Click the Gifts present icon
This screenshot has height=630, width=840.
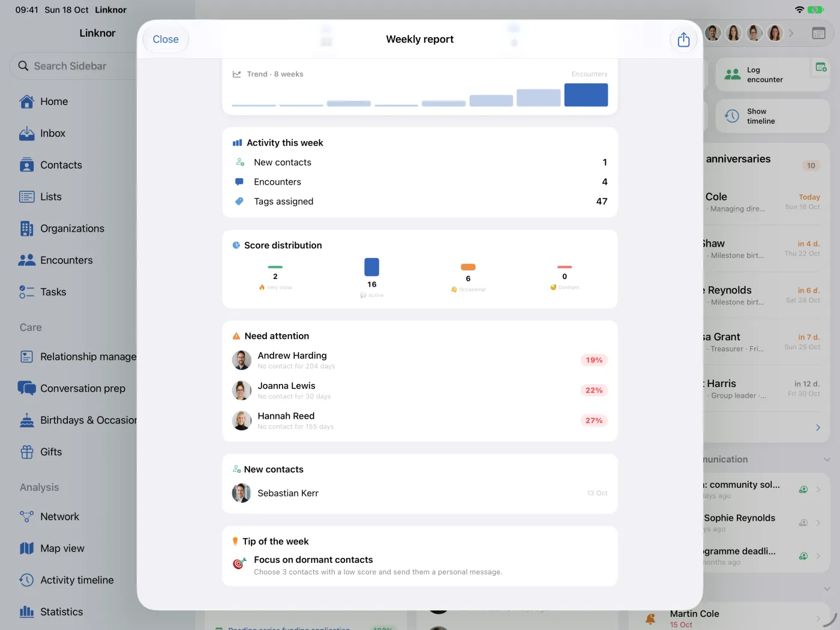coord(27,452)
